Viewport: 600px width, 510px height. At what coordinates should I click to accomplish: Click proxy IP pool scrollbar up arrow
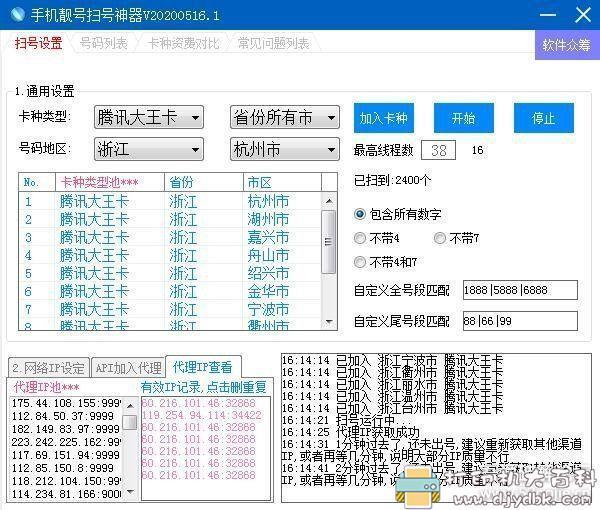(x=131, y=405)
